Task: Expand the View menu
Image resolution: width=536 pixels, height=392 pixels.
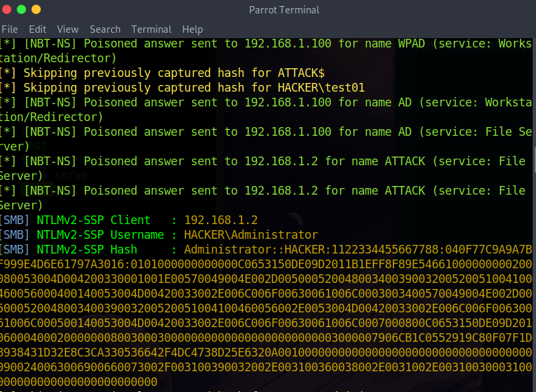Action: [x=68, y=29]
